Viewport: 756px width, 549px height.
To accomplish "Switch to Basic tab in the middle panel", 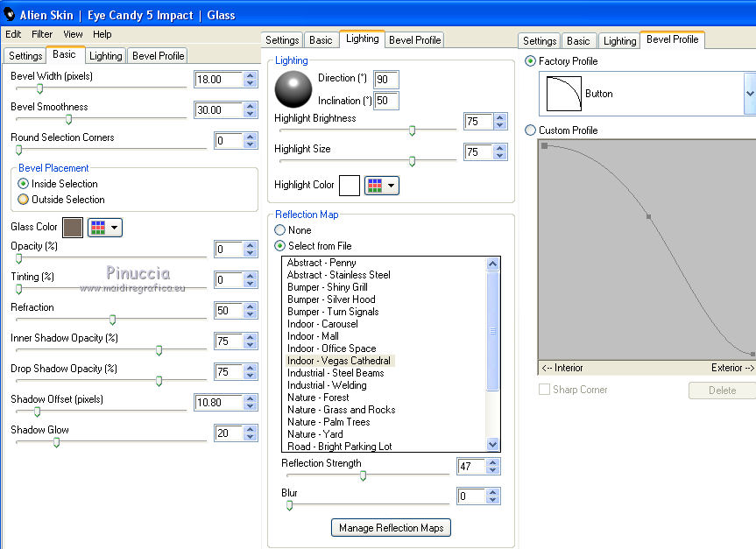I will [x=321, y=40].
